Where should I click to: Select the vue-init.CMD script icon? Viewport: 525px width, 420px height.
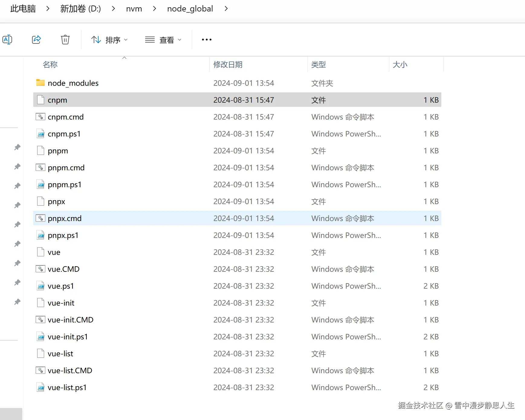[41, 319]
